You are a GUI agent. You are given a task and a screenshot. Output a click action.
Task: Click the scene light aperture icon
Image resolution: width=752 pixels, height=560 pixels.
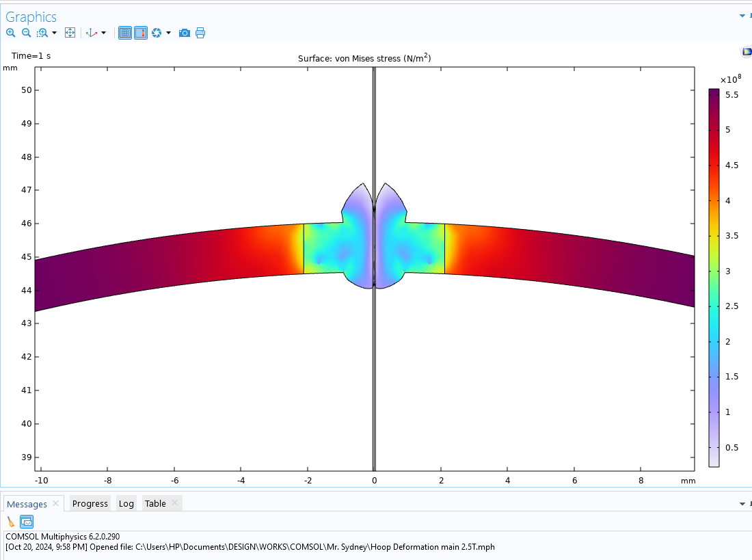click(157, 33)
